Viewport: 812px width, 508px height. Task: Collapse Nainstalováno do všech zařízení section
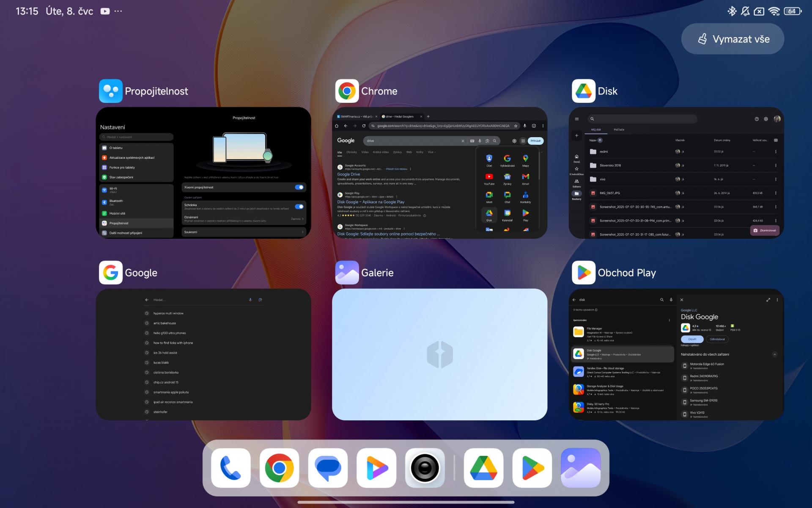[x=775, y=354]
